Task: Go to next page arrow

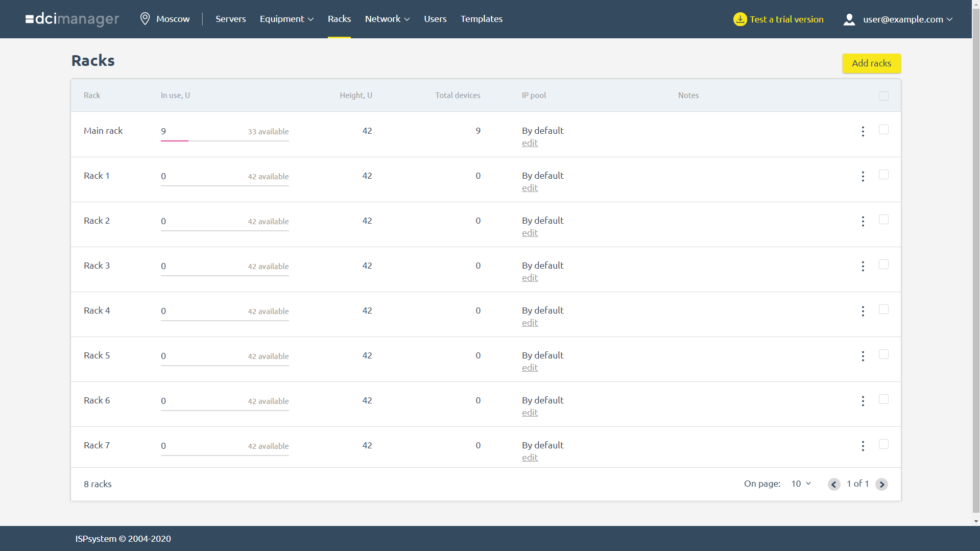Action: [881, 484]
